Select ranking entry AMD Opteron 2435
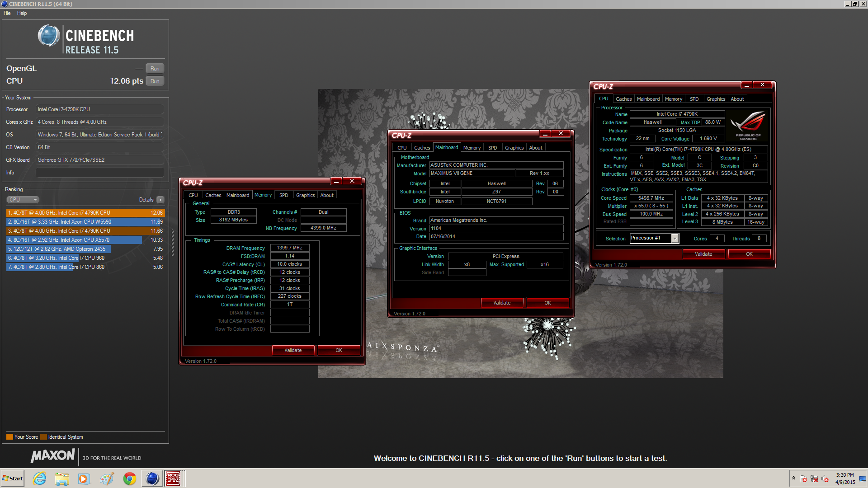This screenshot has height=488, width=868. (85, 249)
